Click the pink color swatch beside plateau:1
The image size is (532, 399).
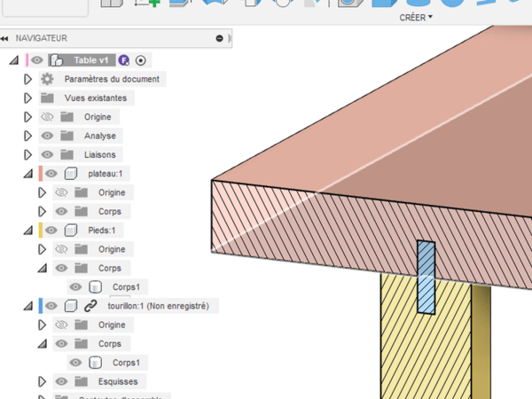(x=41, y=174)
